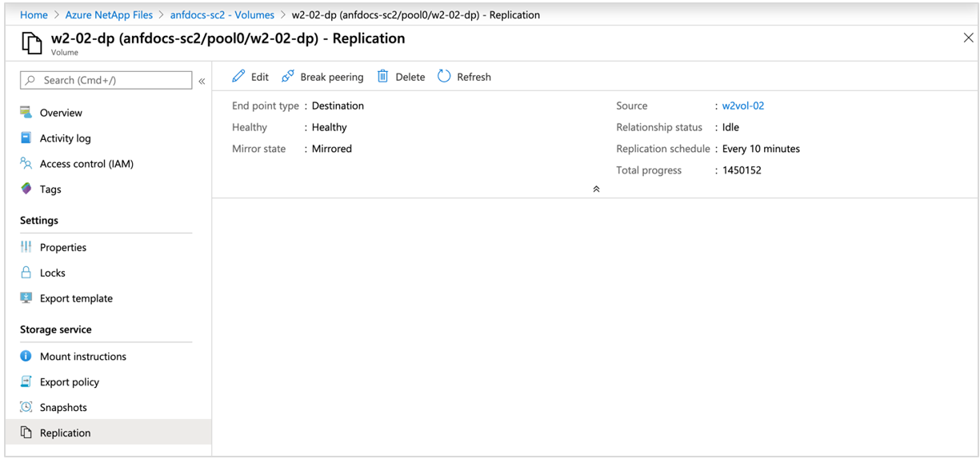Click the Edit pencil icon
This screenshot has width=980, height=459.
(x=238, y=77)
